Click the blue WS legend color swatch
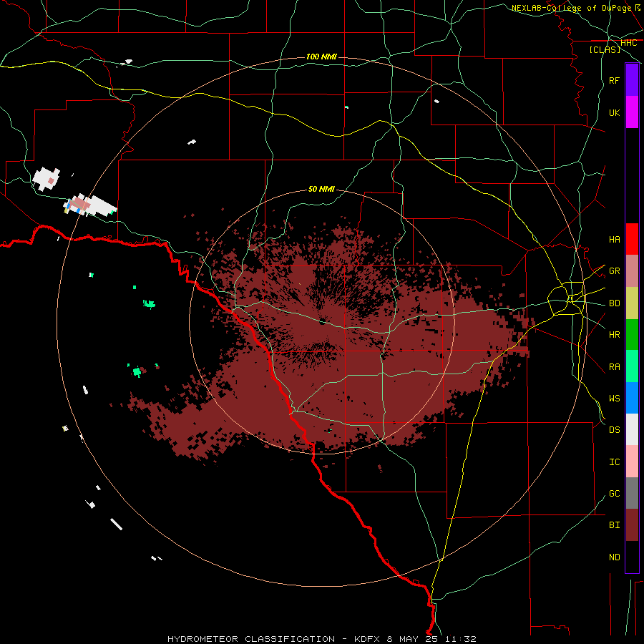The width and height of the screenshot is (644, 644). pyautogui.click(x=632, y=398)
